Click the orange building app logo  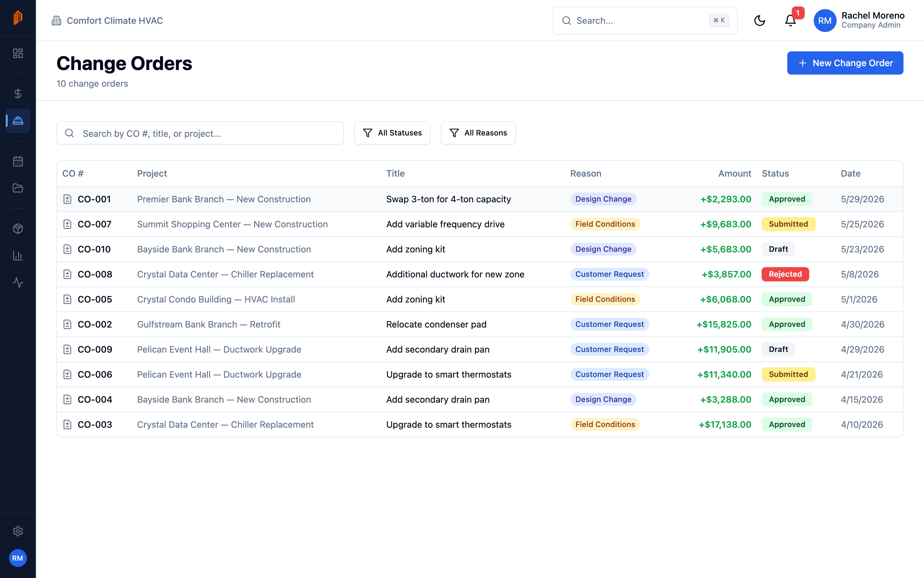point(18,18)
